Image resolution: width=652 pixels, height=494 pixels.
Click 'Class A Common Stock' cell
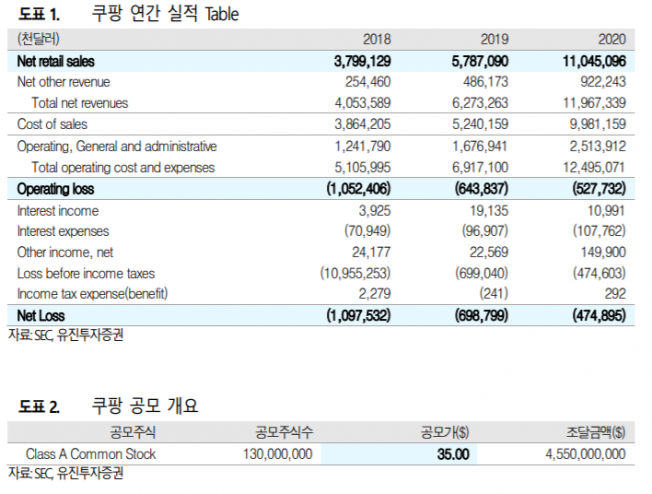coord(91,454)
